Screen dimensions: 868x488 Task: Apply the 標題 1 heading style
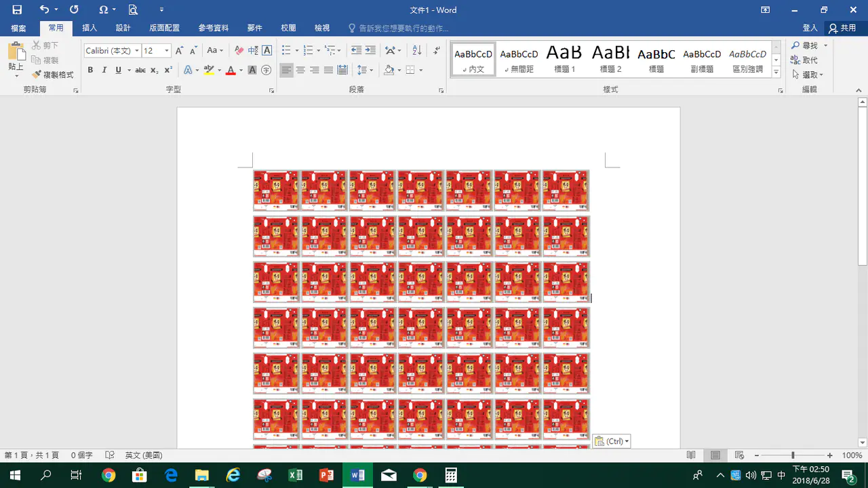point(564,59)
